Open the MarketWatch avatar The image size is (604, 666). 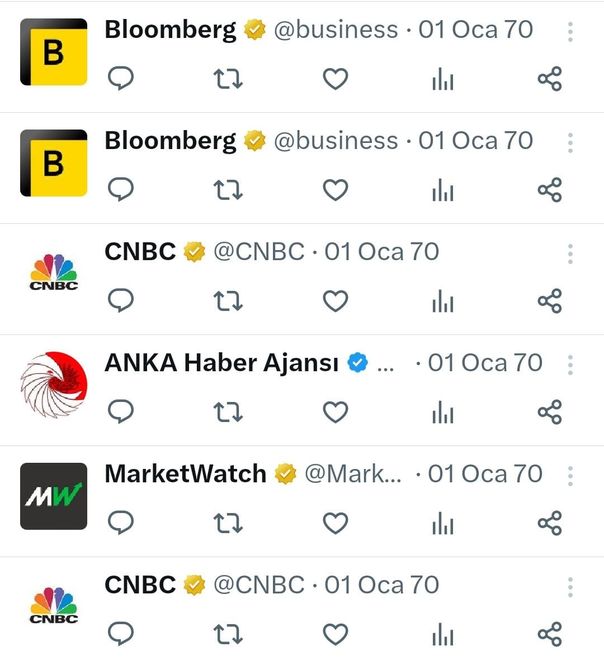click(54, 496)
